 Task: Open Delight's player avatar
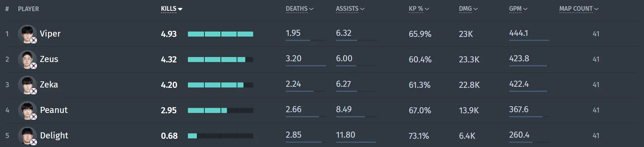point(27,136)
